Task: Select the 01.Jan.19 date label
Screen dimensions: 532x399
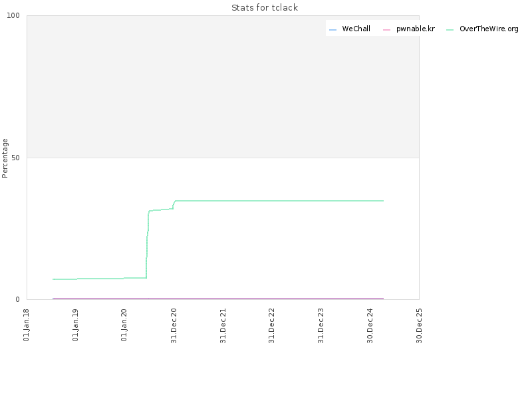Action: pyautogui.click(x=75, y=325)
